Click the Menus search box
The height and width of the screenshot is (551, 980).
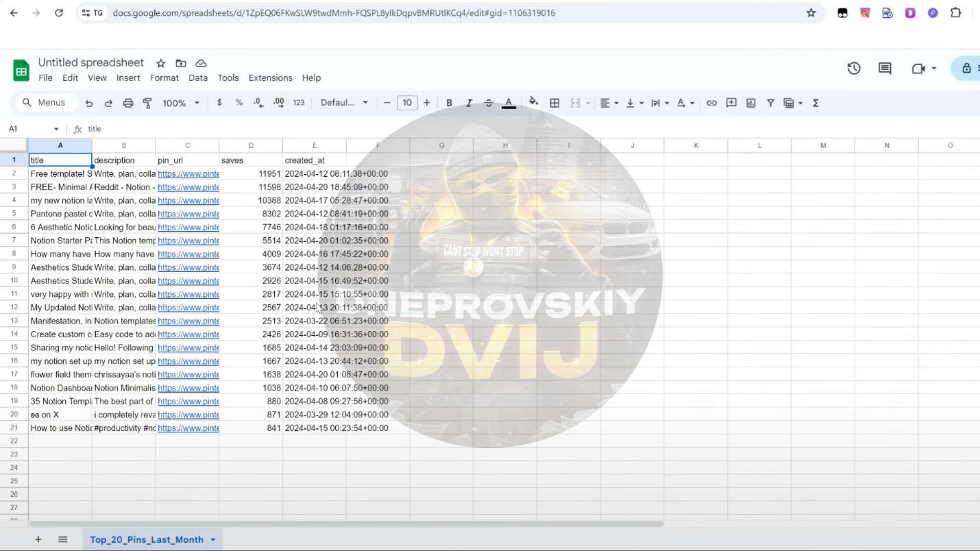click(x=45, y=103)
